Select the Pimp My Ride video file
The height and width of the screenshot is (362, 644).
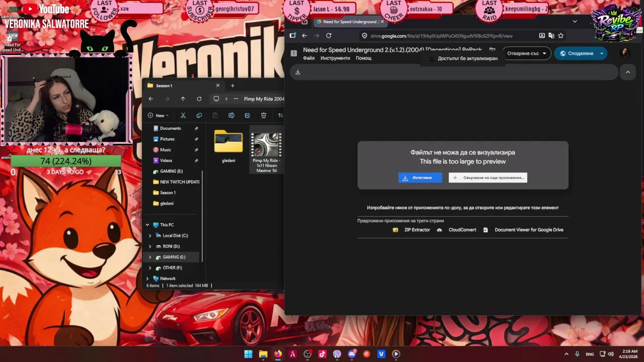(x=267, y=150)
